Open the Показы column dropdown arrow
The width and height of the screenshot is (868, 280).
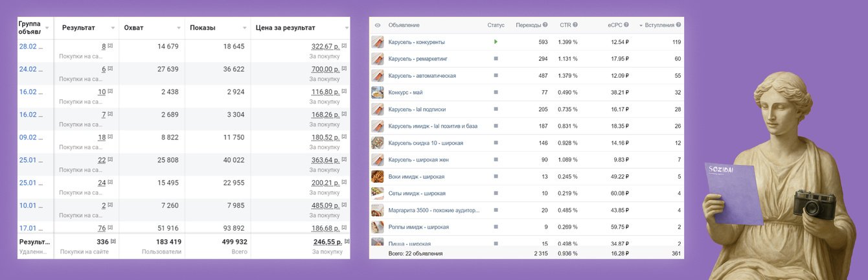tap(245, 29)
